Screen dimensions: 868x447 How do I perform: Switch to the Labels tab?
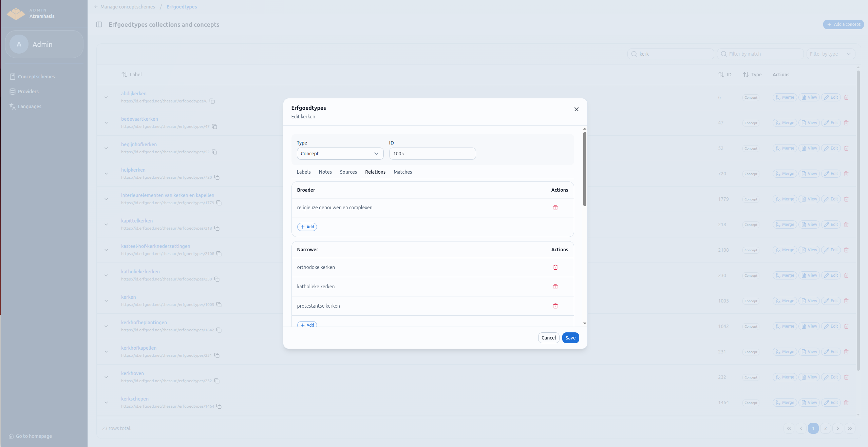303,172
